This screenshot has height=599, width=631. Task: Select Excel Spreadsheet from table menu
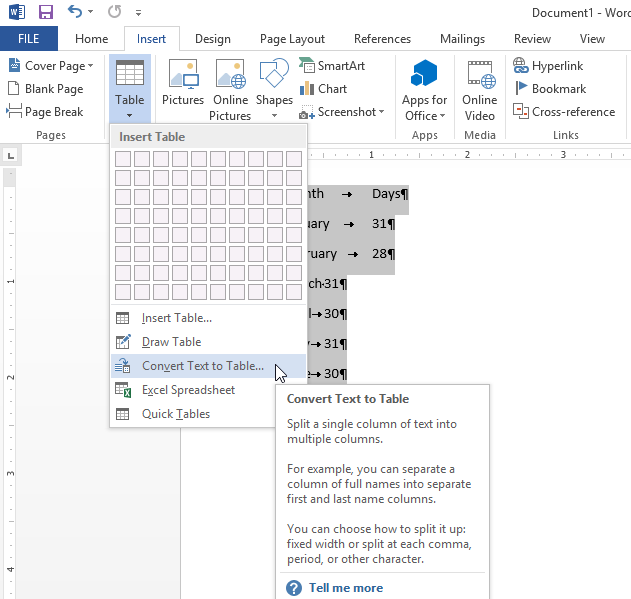(x=188, y=390)
